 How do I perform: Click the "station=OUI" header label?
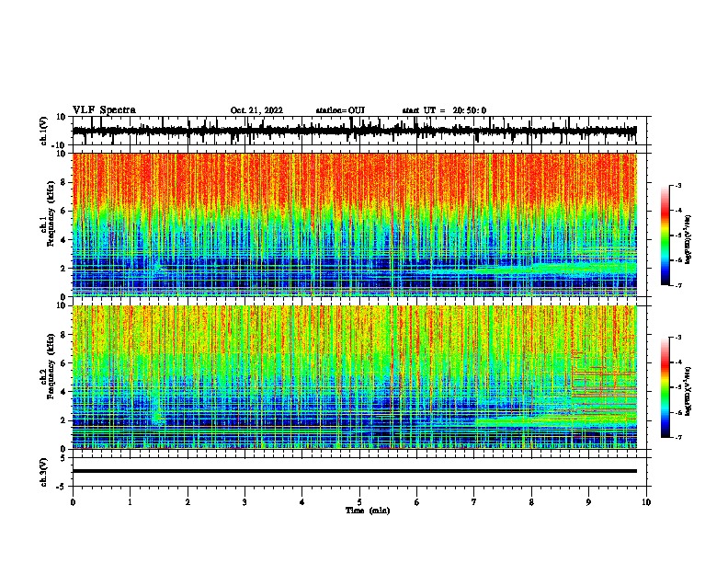340,110
